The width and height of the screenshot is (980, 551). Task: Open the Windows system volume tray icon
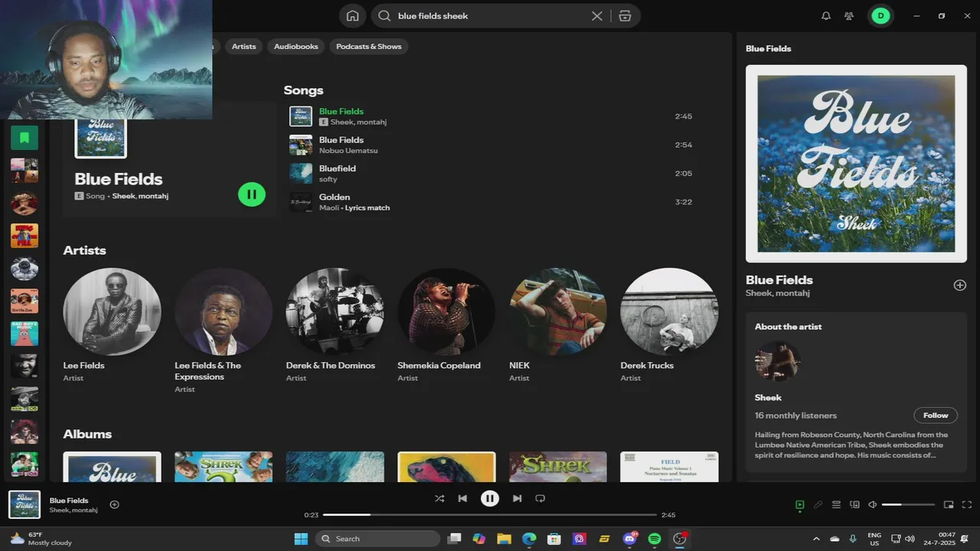(910, 539)
